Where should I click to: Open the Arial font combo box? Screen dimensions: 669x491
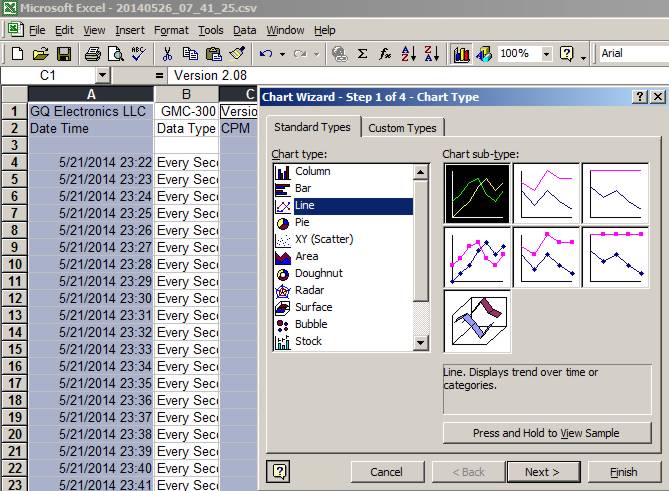tap(634, 54)
